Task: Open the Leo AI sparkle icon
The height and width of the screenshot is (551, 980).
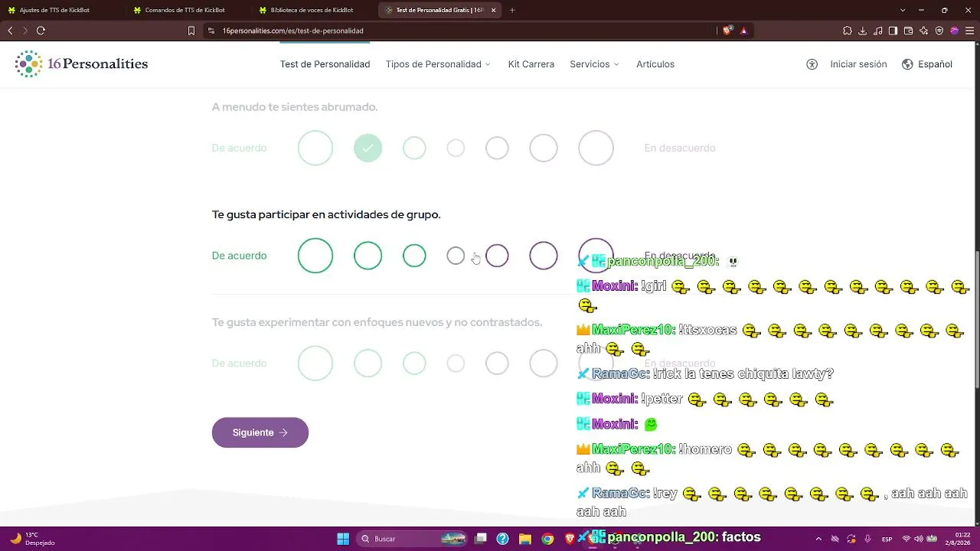Action: tap(924, 31)
